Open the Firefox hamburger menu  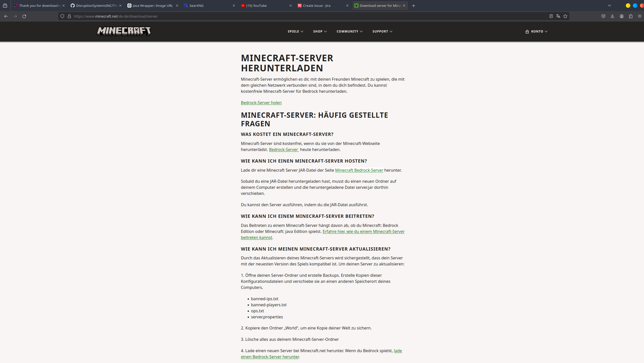click(639, 16)
